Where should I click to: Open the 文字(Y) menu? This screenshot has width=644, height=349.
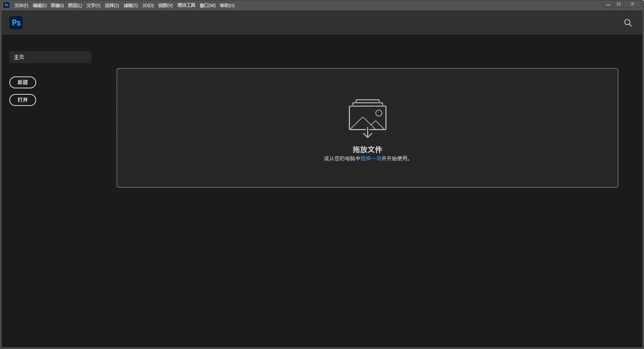(93, 5)
